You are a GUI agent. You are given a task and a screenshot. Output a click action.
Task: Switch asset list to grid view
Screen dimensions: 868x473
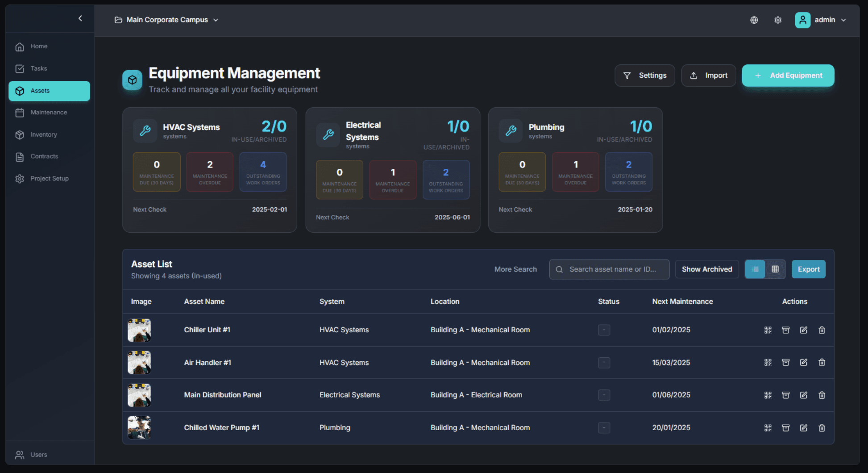775,269
